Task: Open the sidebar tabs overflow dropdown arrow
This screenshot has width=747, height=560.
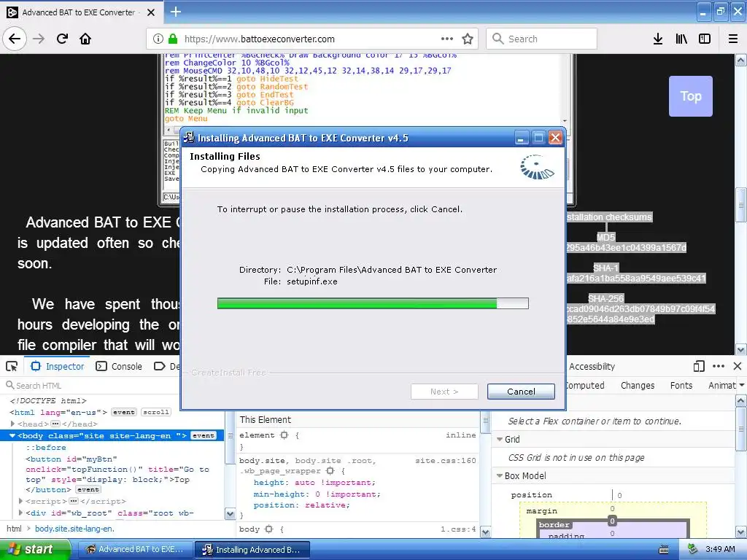Action: point(741,385)
